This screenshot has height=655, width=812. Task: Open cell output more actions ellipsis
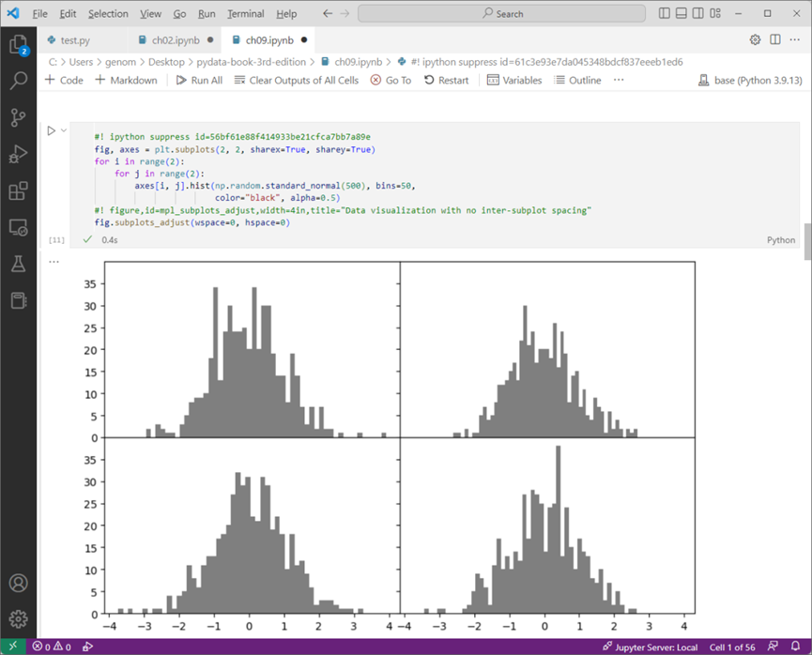tap(54, 262)
